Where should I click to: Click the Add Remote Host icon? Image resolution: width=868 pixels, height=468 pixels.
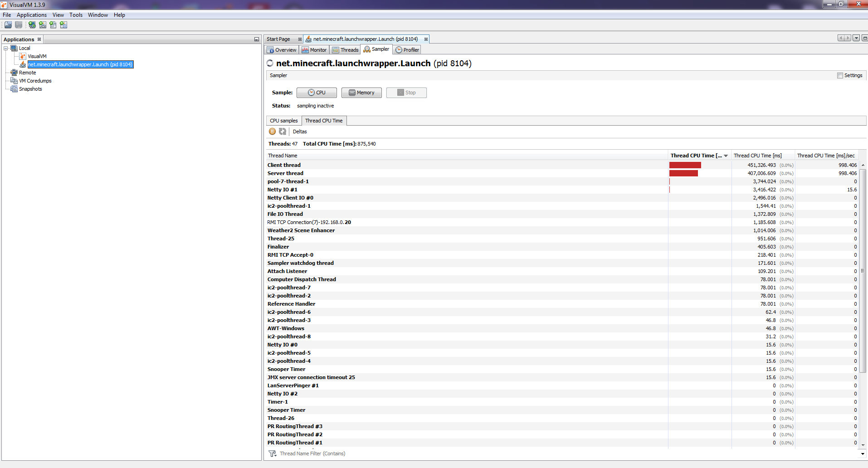32,25
